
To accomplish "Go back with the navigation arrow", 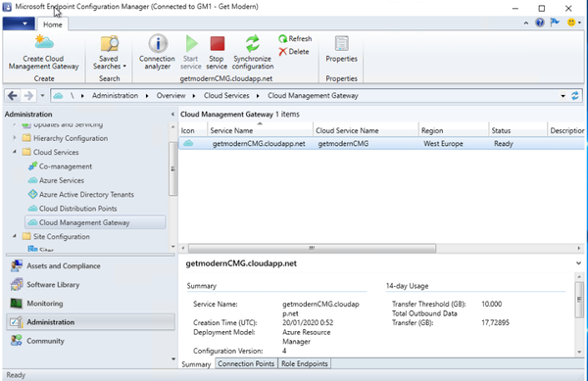I will tap(13, 96).
